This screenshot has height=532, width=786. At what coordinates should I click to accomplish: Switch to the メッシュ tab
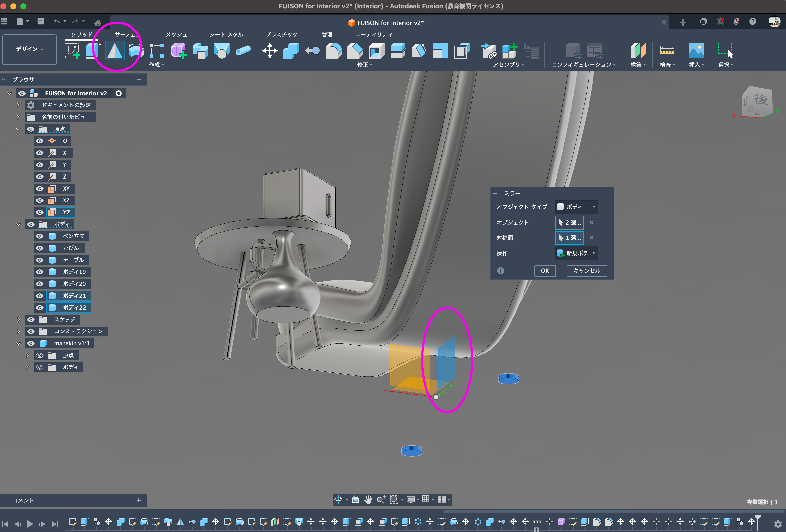pyautogui.click(x=176, y=34)
